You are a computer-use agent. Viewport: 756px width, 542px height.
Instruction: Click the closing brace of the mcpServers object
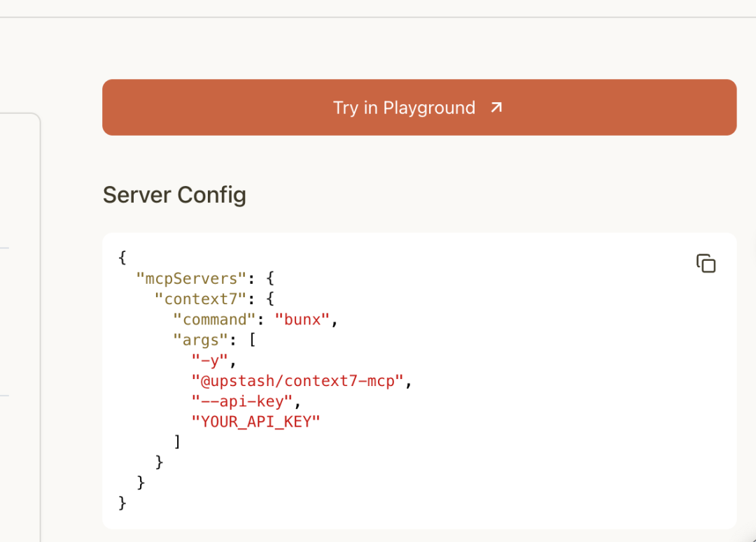(141, 483)
